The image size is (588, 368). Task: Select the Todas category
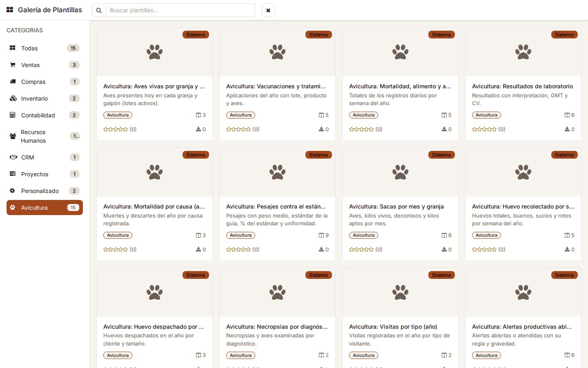pos(45,48)
